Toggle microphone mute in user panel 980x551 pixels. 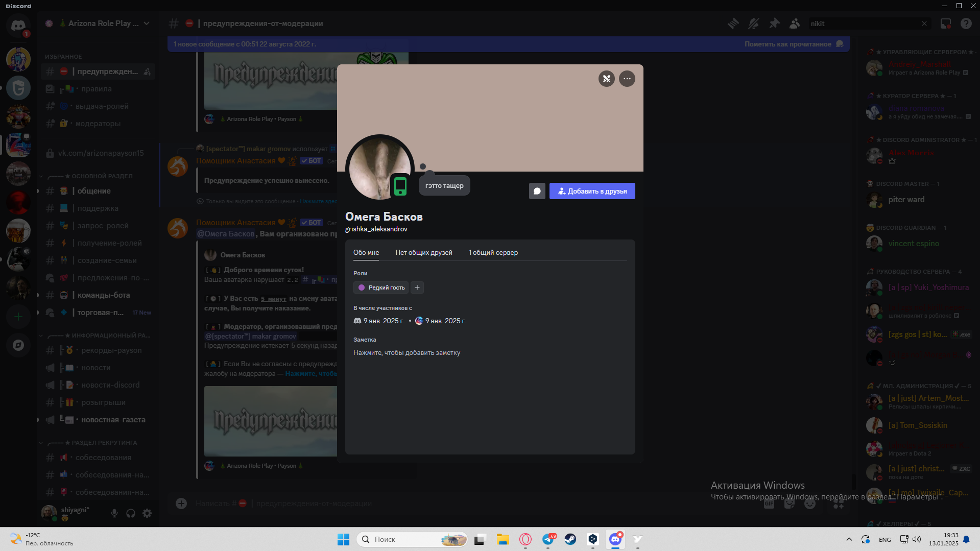pos(114,513)
